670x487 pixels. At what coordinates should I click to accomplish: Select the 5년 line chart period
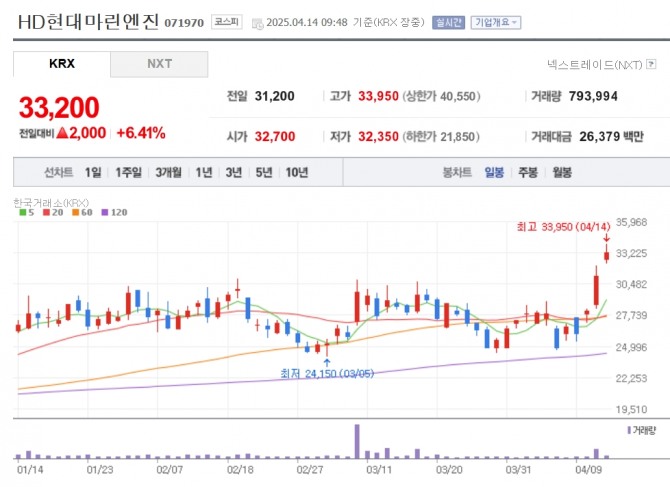tap(264, 173)
